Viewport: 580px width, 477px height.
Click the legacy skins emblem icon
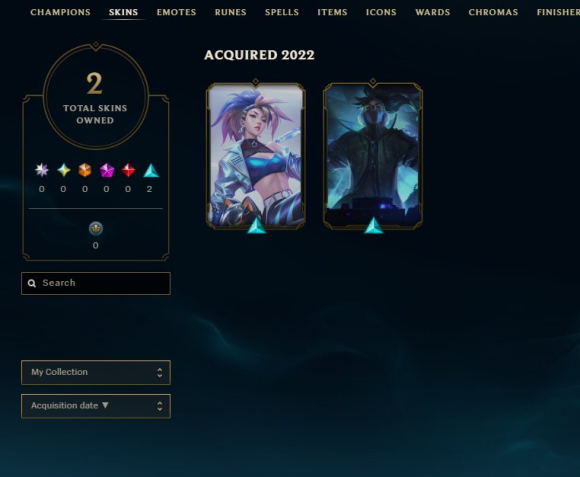[96, 229]
